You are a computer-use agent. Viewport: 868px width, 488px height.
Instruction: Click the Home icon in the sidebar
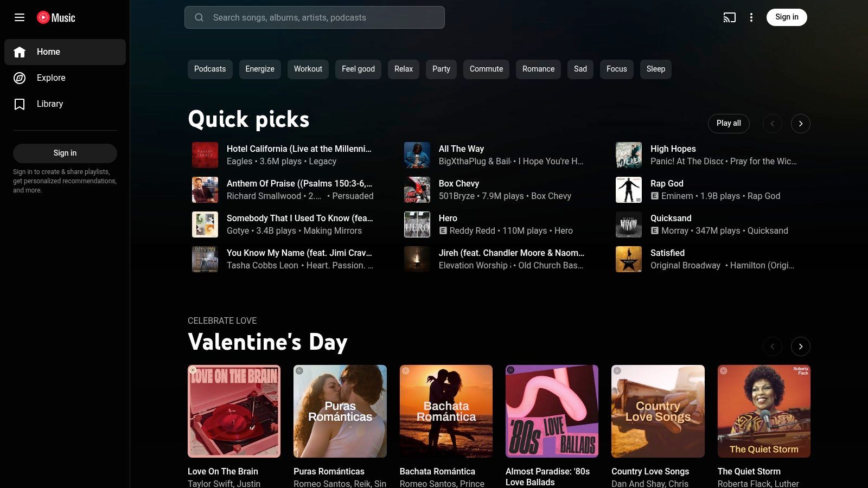click(20, 52)
